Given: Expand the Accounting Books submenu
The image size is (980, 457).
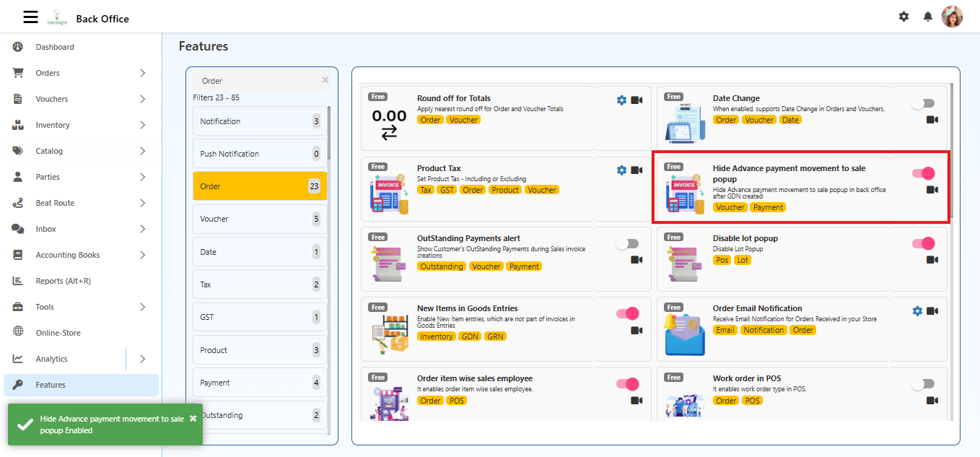Looking at the screenshot, I should (142, 255).
